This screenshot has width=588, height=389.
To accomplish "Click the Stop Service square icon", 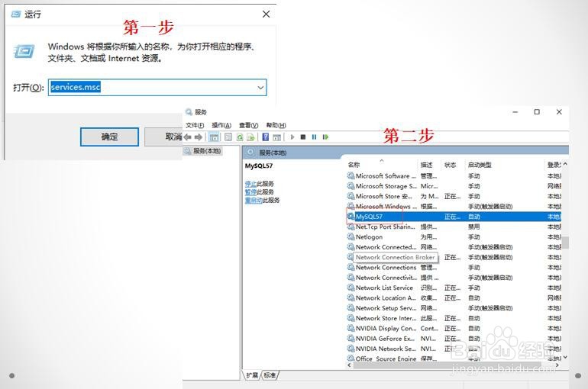I will point(303,137).
